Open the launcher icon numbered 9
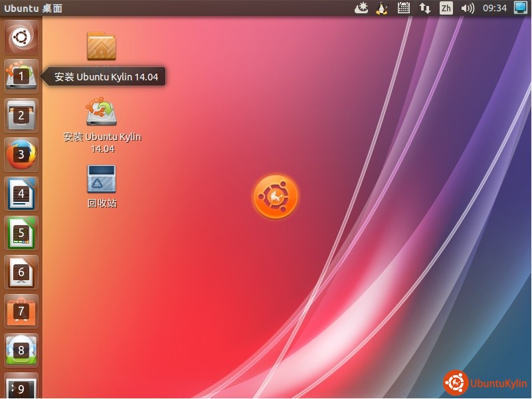The height and width of the screenshot is (399, 532). pos(21,386)
